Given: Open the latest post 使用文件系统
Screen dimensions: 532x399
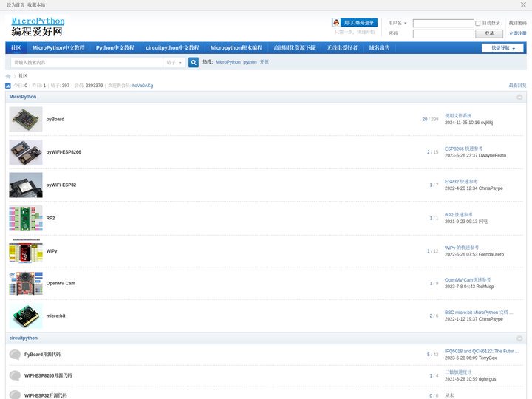Looking at the screenshot, I should (458, 116).
